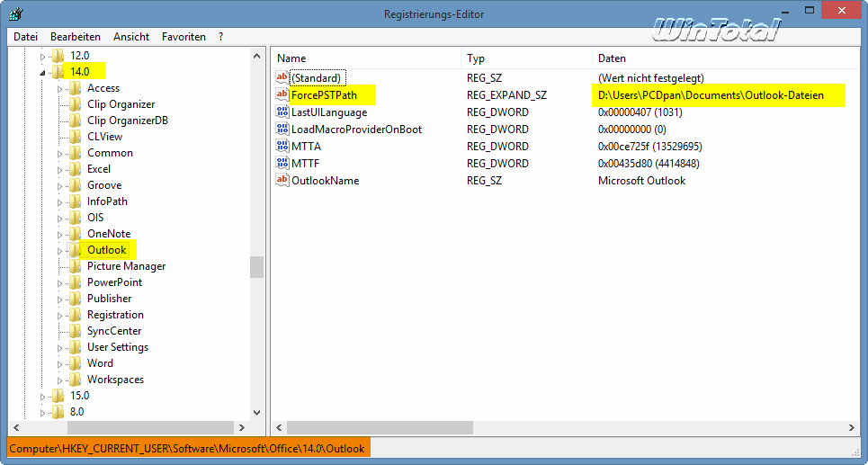Image resolution: width=868 pixels, height=465 pixels.
Task: Open the ? help menu
Action: pyautogui.click(x=221, y=37)
